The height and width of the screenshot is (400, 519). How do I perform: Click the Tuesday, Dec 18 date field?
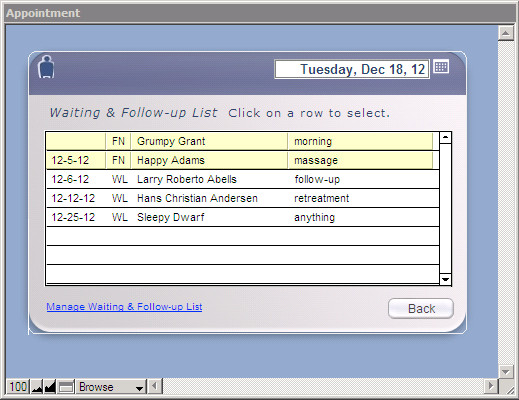(352, 69)
